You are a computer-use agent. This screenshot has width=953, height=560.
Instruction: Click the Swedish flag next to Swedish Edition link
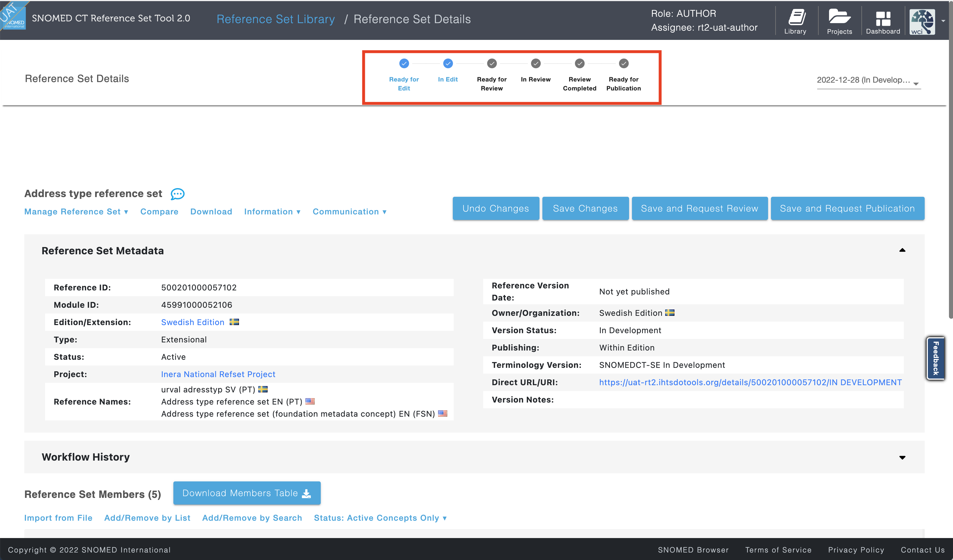[x=234, y=322]
